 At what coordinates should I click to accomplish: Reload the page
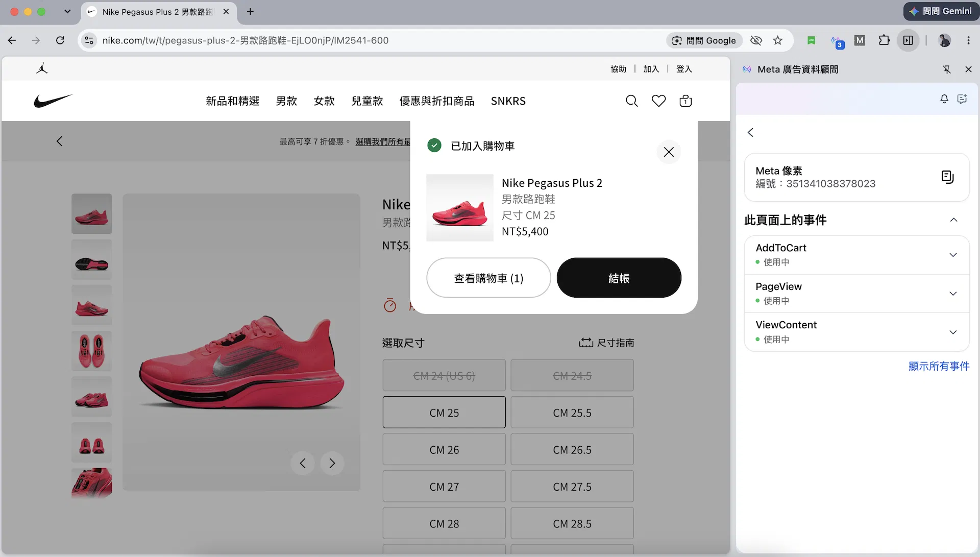click(x=60, y=40)
